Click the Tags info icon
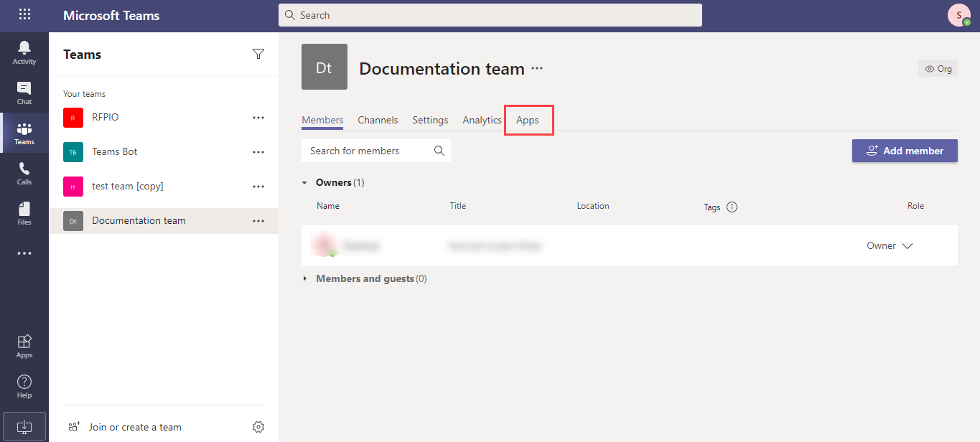 (732, 207)
